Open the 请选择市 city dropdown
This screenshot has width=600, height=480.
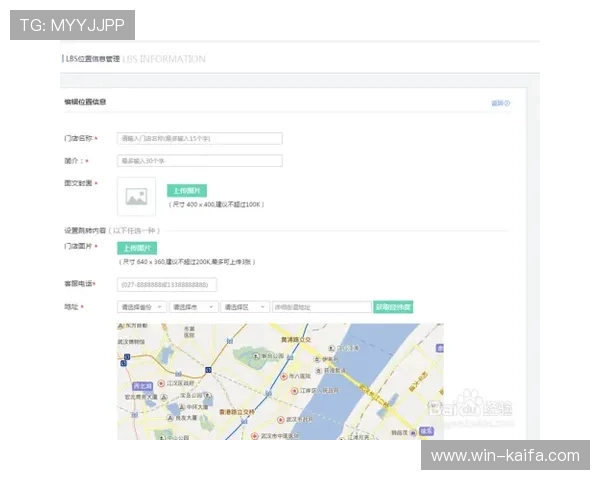click(x=194, y=307)
